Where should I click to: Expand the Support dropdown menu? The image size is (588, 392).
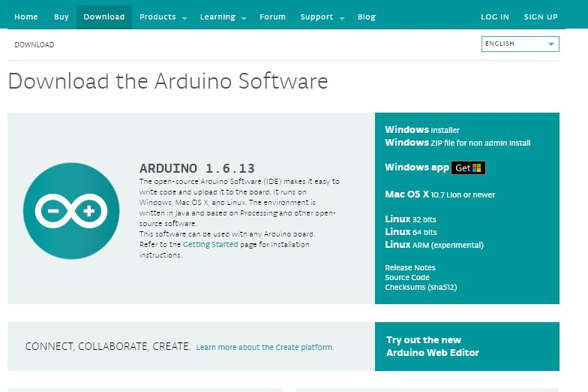click(x=322, y=17)
